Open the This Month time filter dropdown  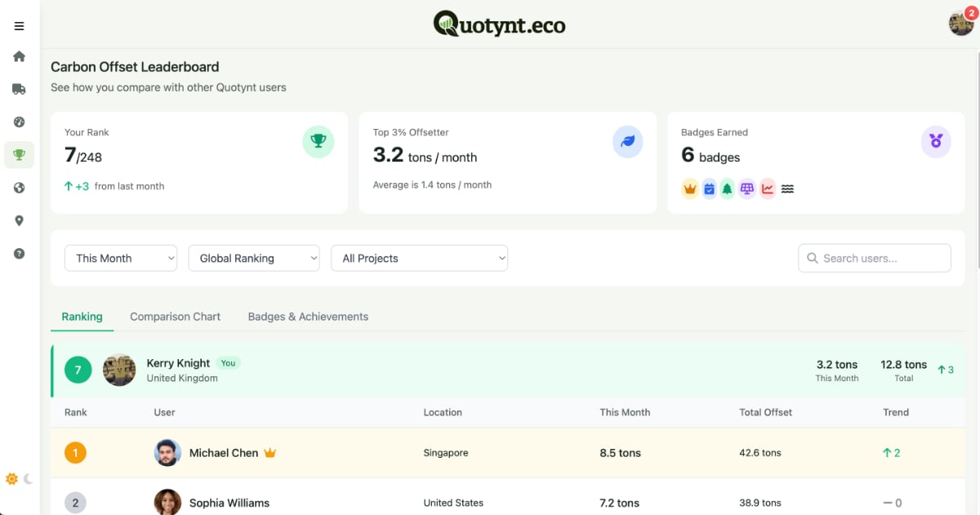(120, 258)
